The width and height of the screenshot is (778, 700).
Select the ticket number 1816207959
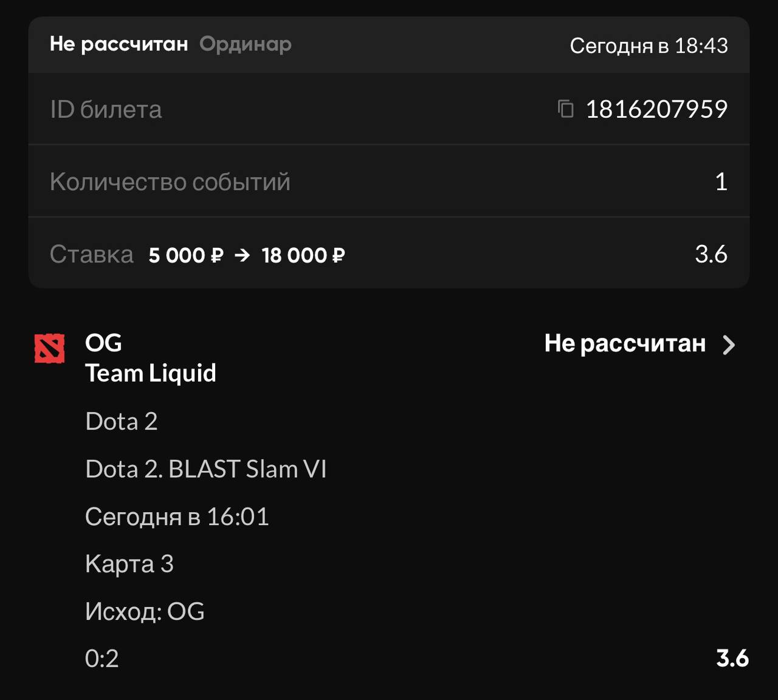(656, 109)
